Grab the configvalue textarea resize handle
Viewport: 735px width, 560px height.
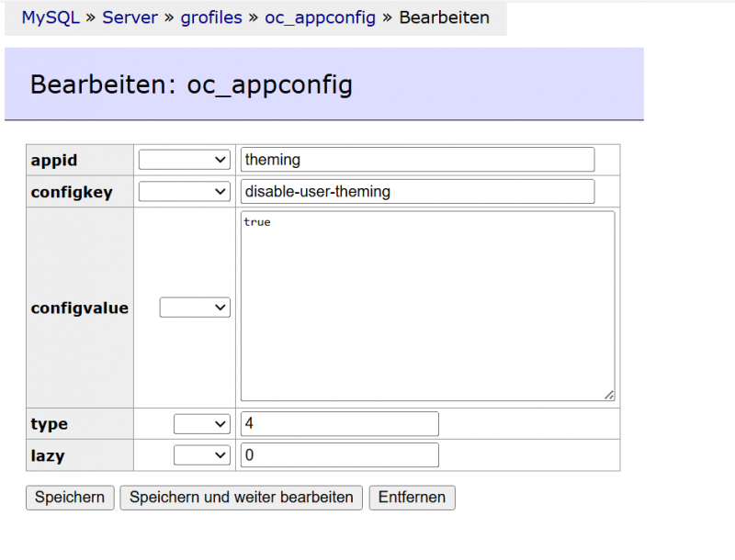[x=609, y=395]
